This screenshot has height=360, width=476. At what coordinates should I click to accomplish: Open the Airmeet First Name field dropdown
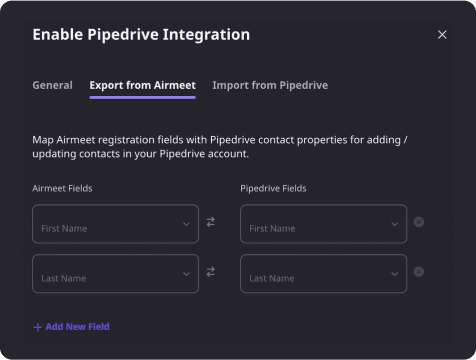point(115,224)
